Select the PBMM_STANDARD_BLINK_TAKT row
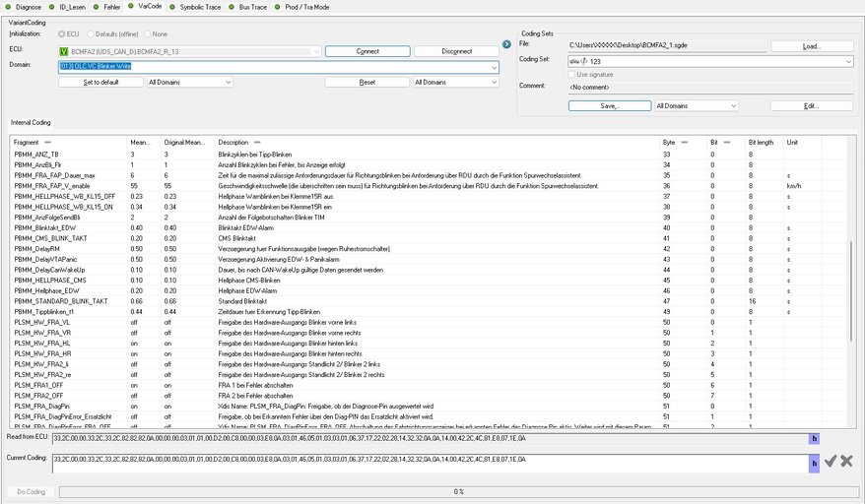The image size is (865, 504). [429, 301]
